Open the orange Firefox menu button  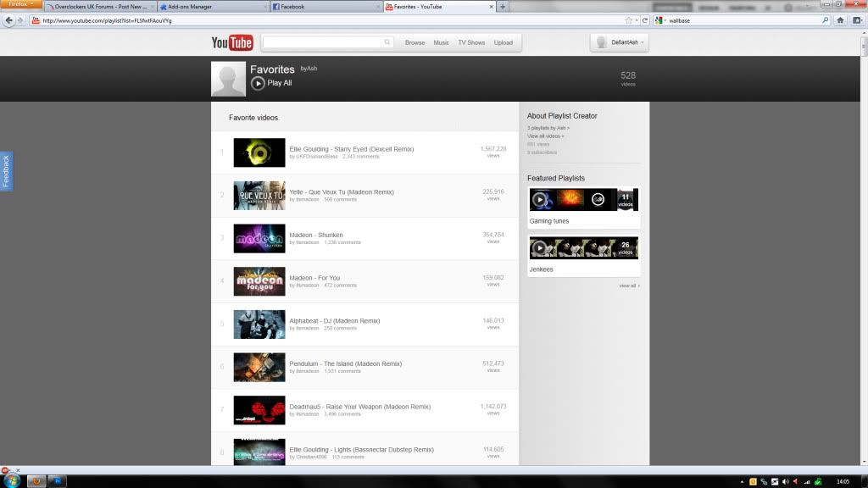pyautogui.click(x=20, y=5)
